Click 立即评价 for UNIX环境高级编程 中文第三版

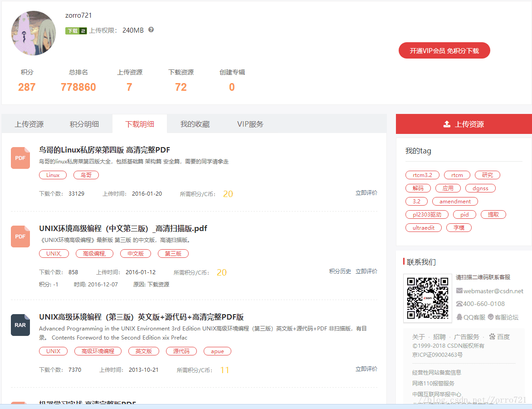pyautogui.click(x=366, y=271)
